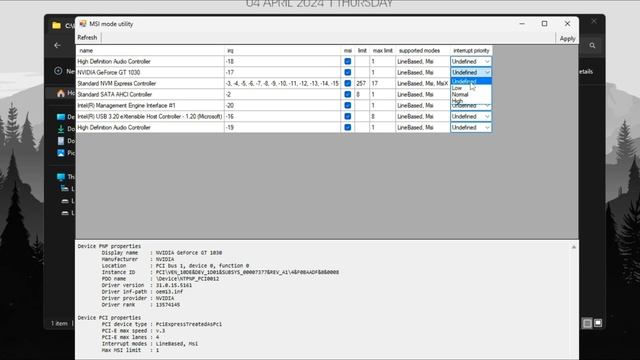This screenshot has height=360, width=640.
Task: Switch File Explorer to details view icon
Action: 587,323
